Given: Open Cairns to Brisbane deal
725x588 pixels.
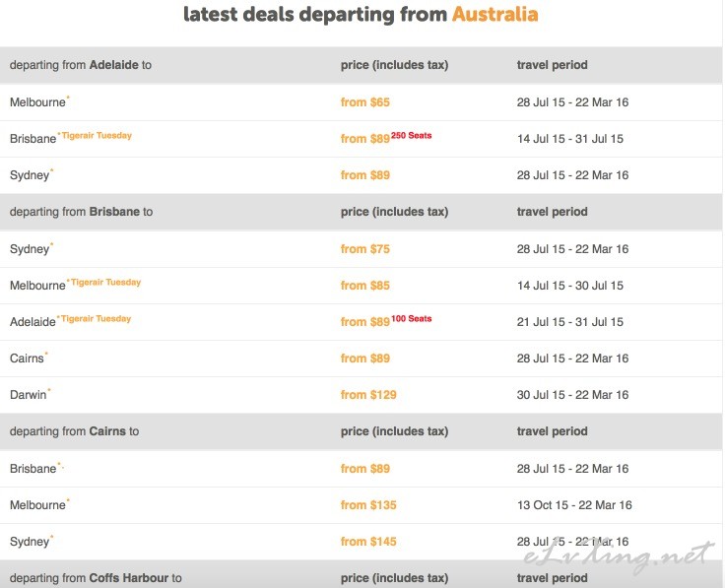Looking at the screenshot, I should coord(33,468).
